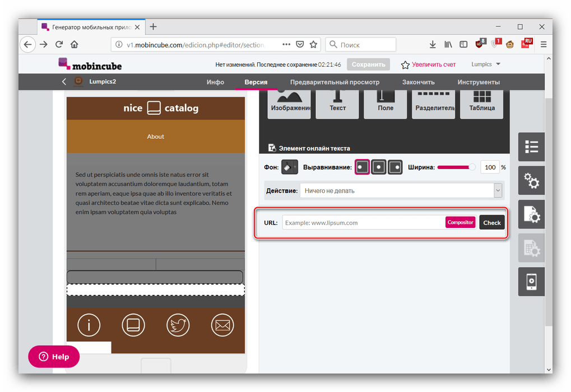Open the page settings side icon

531,214
